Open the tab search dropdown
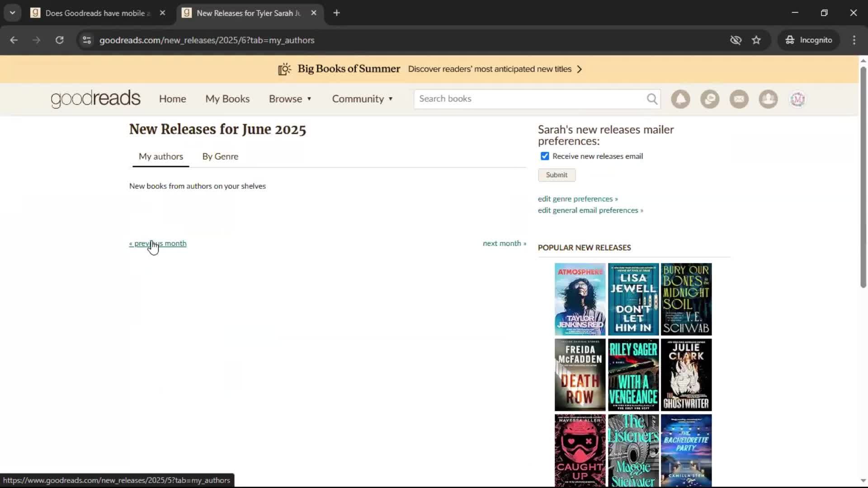The width and height of the screenshot is (868, 488). point(13,13)
